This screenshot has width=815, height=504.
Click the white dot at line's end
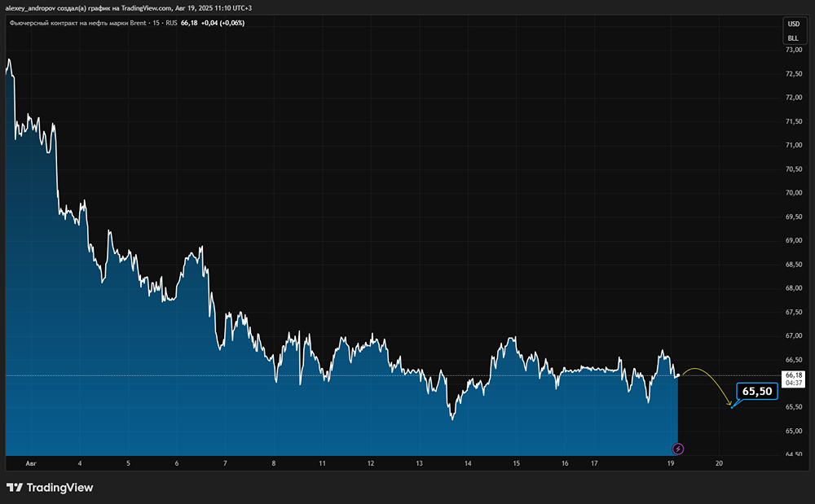(678, 375)
